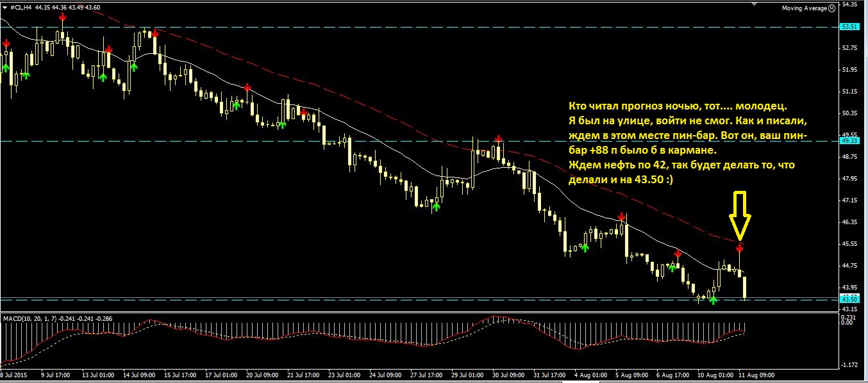The image size is (868, 383).
Task: Click the 44.75 price scale value
Action: [x=850, y=266]
